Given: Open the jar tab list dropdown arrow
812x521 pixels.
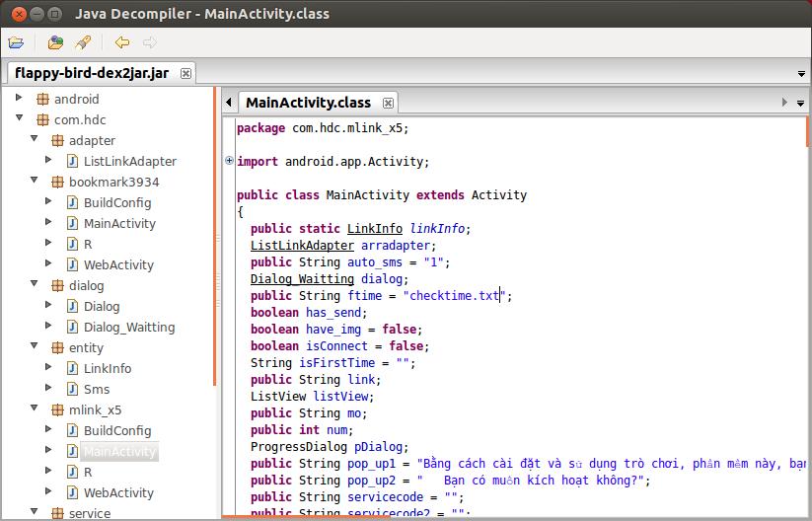Looking at the screenshot, I should tap(801, 74).
